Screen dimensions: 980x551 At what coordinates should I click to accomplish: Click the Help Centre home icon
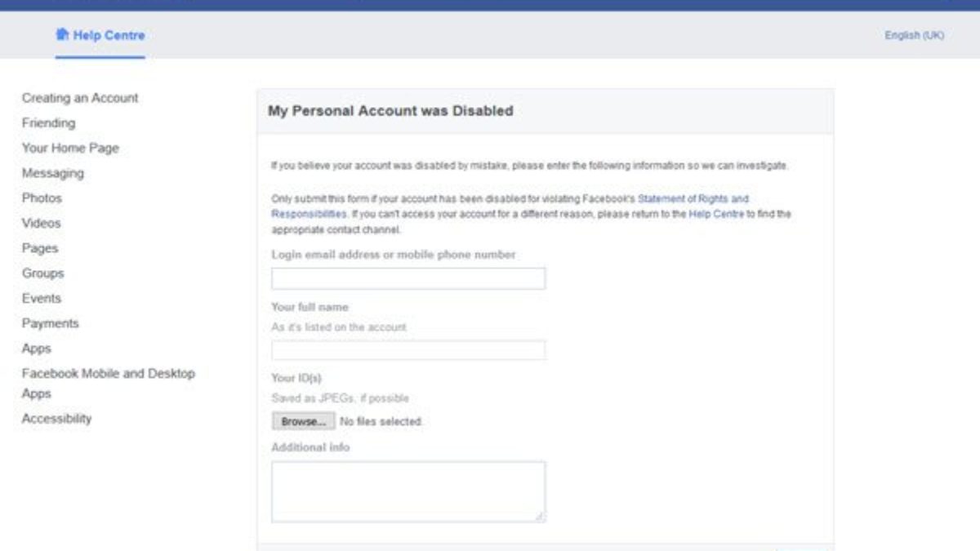pyautogui.click(x=62, y=35)
